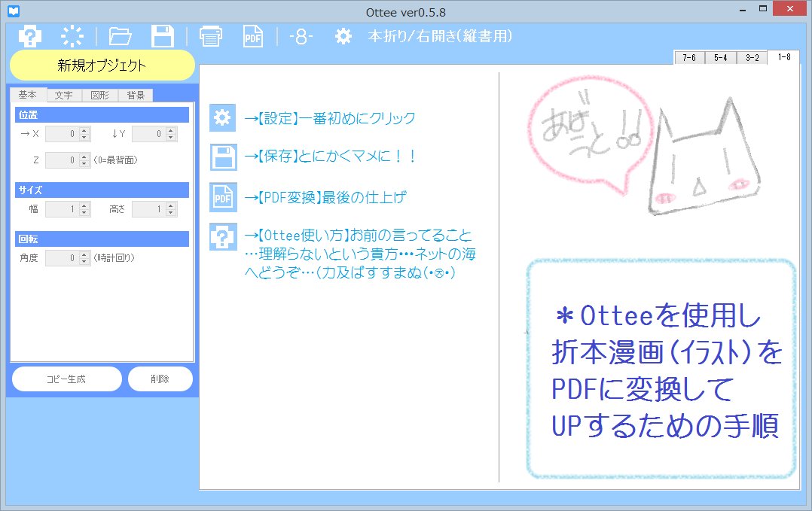
Task: Click the コピー生成 button
Action: coord(66,379)
